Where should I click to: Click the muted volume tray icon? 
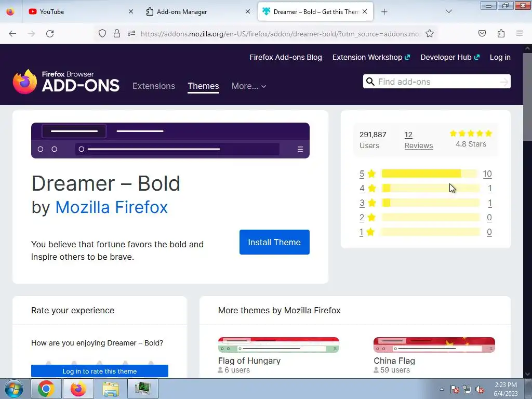click(x=480, y=389)
